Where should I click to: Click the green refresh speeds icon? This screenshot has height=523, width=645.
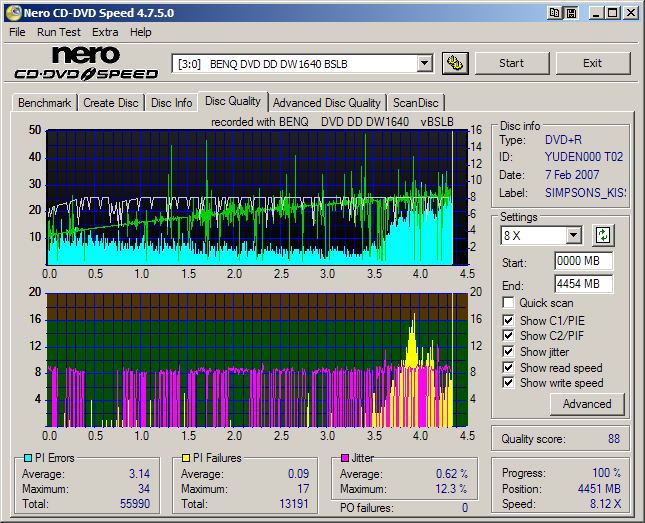603,235
